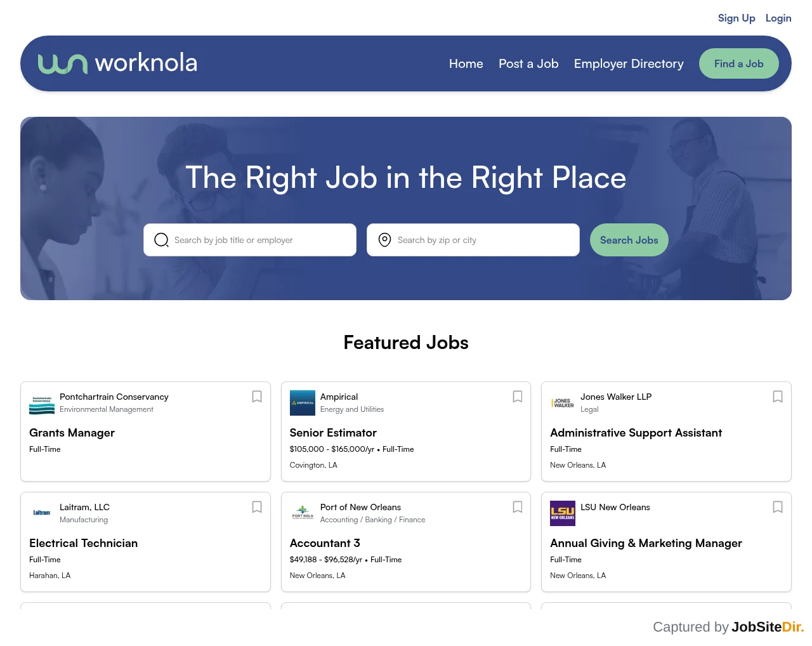Click the Pontchartrain Conservancy employer name

coord(114,397)
